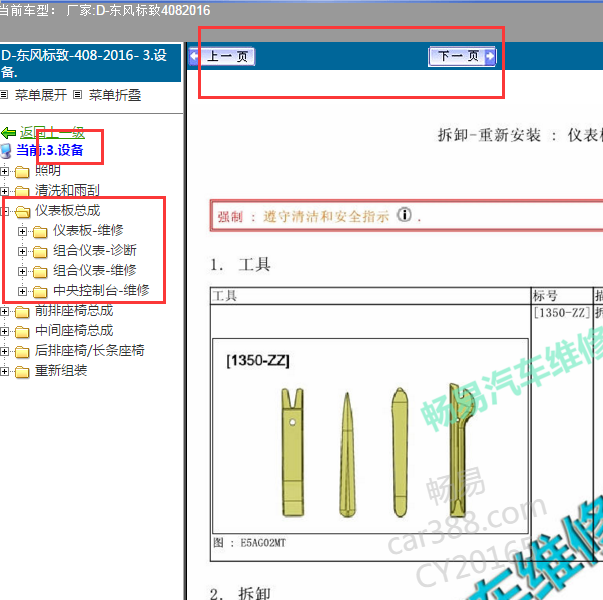Collapse the 仪表板总成 tree node

coord(4,211)
